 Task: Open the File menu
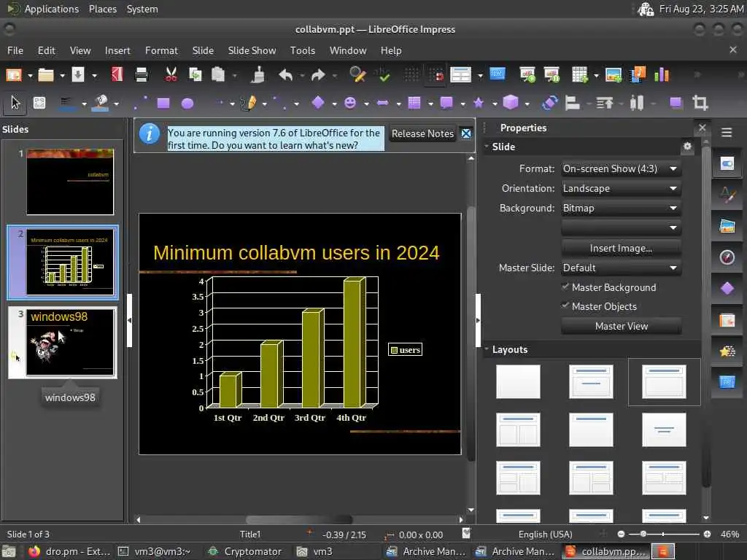coord(15,50)
